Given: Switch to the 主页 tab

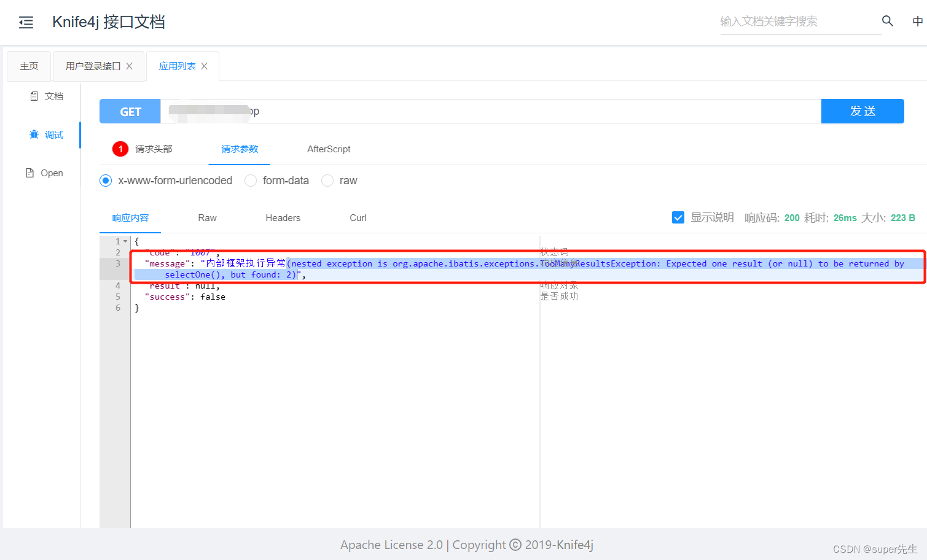Looking at the screenshot, I should pyautogui.click(x=29, y=66).
